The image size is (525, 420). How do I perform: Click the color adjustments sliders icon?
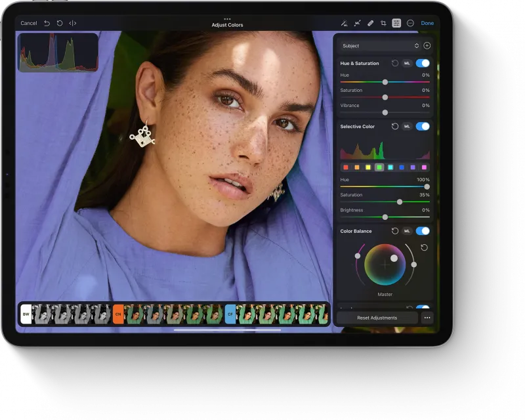[396, 23]
